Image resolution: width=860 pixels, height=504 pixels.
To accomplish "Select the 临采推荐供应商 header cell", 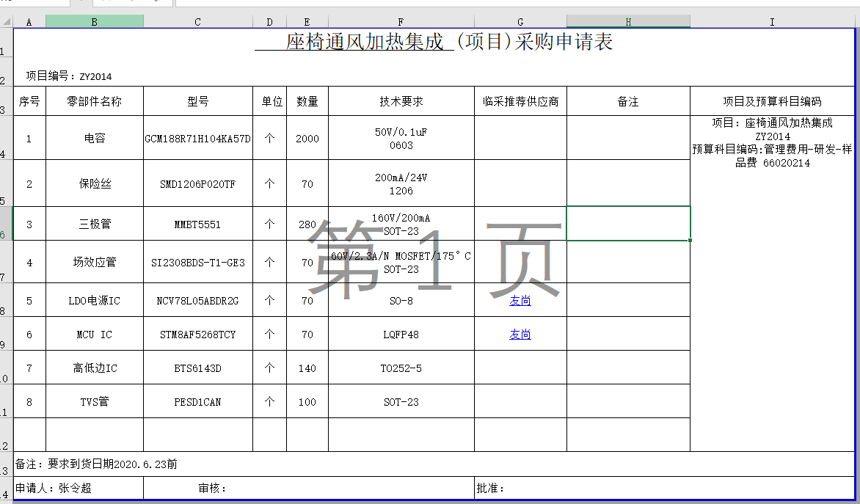I will (520, 101).
